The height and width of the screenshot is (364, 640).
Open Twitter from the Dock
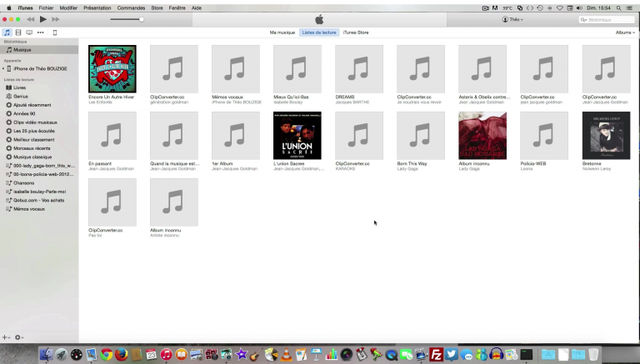pyautogui.click(x=452, y=354)
